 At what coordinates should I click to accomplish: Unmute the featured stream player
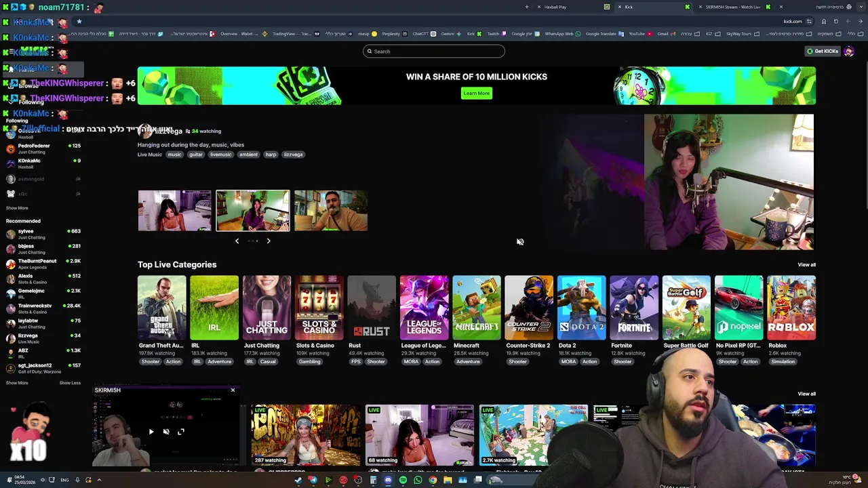point(520,242)
